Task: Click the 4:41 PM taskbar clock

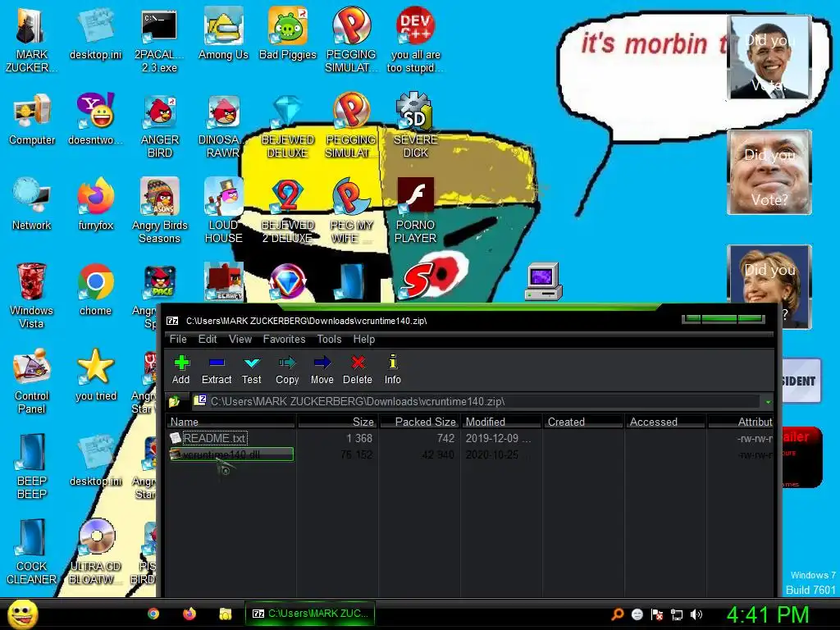Action: 768,614
